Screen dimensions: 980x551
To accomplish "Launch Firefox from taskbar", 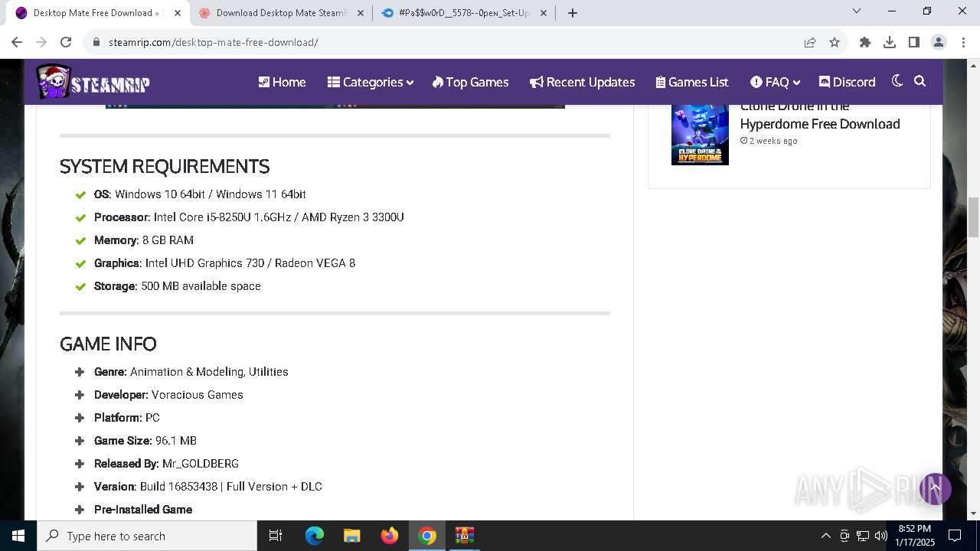I will [x=390, y=536].
